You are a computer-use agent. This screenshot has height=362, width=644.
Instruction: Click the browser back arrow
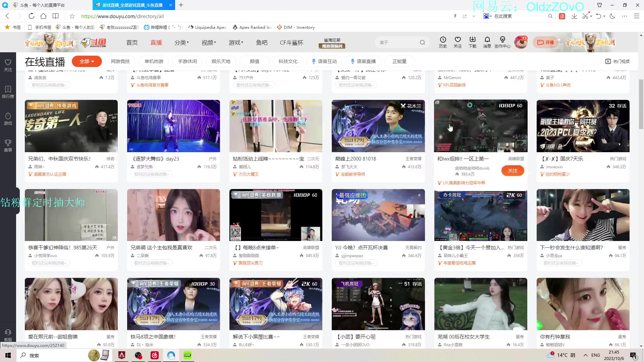(7, 16)
